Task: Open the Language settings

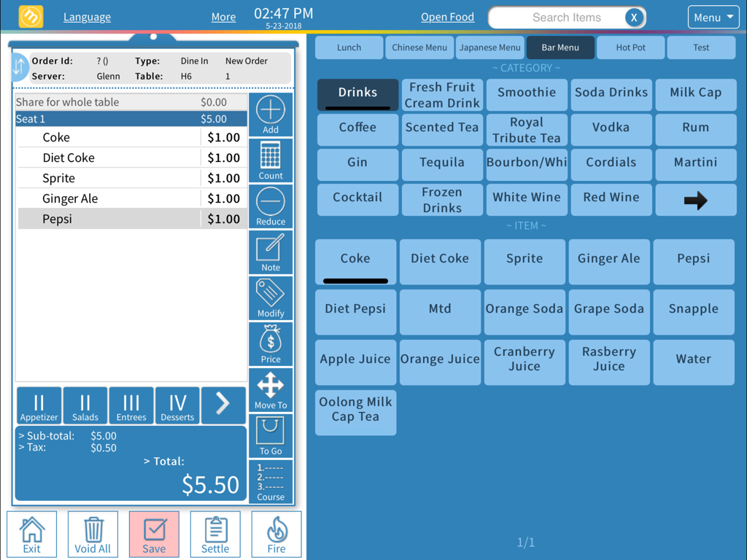Action: pos(87,17)
